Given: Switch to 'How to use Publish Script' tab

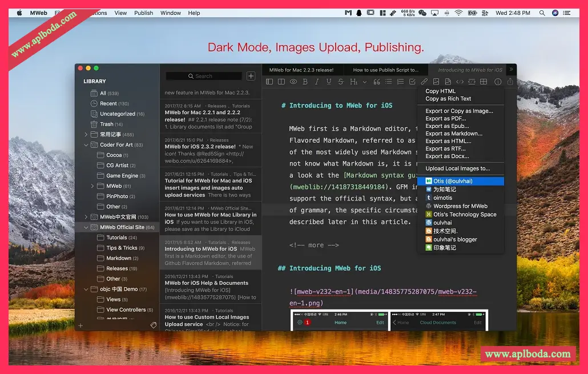Looking at the screenshot, I should click(385, 70).
